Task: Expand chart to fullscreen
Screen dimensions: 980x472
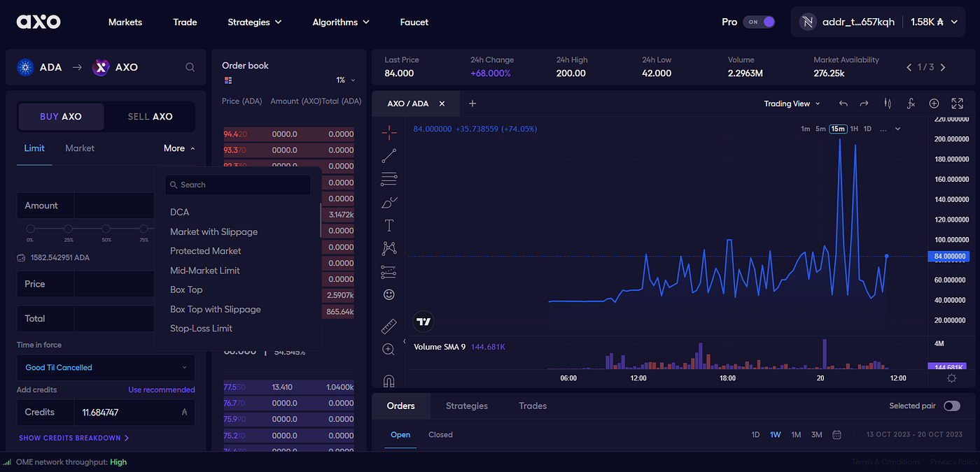Action: [x=958, y=103]
